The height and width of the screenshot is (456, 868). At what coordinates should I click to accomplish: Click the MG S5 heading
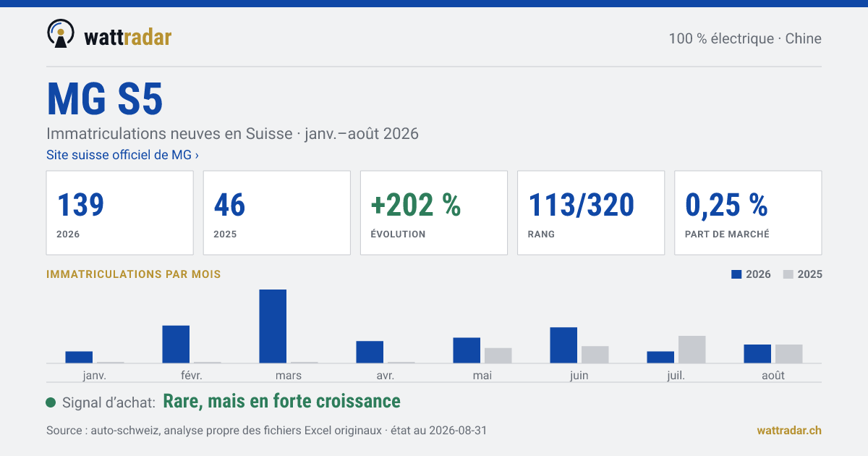click(105, 99)
